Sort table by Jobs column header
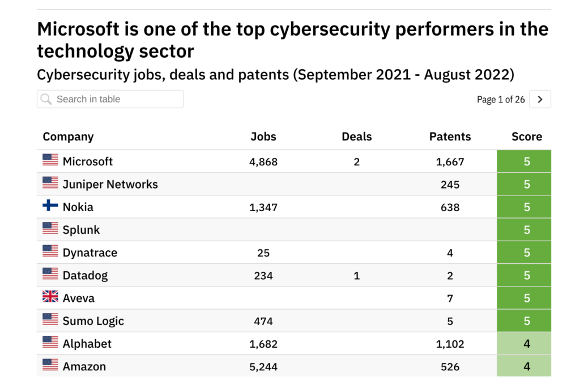The height and width of the screenshot is (385, 588). 263,136
